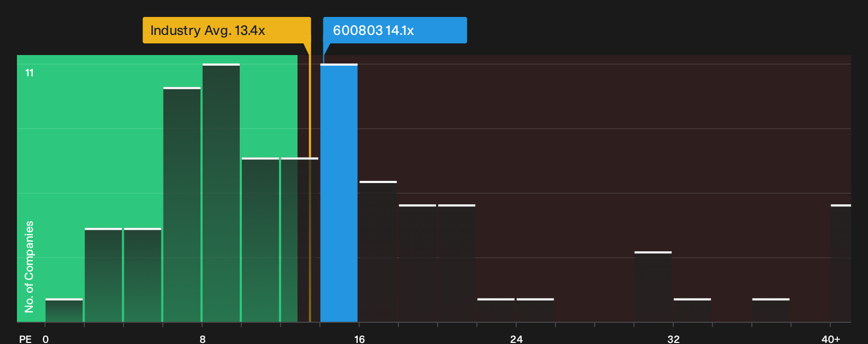Select the green bar for PE 10–12
868x344 pixels.
point(260,240)
